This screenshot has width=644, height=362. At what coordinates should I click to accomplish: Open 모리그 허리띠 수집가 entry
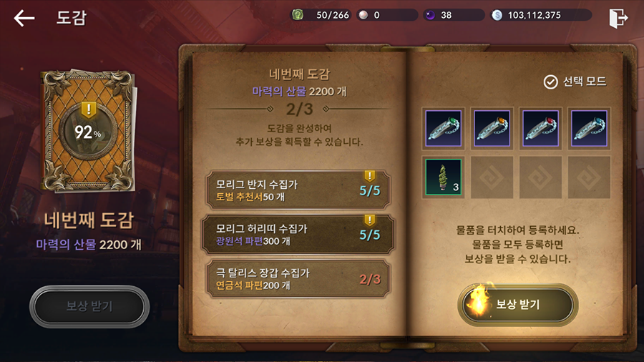[x=298, y=235]
